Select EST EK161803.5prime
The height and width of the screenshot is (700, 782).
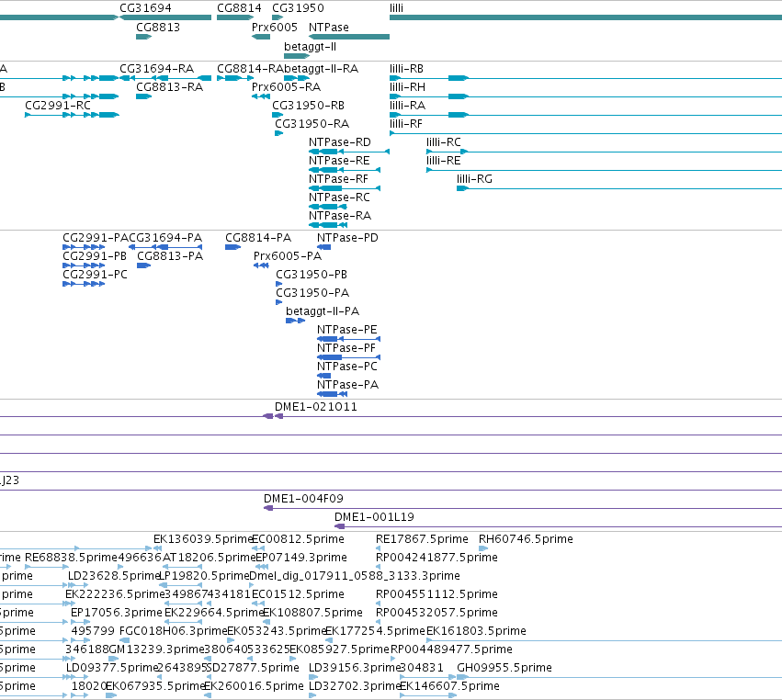click(476, 632)
